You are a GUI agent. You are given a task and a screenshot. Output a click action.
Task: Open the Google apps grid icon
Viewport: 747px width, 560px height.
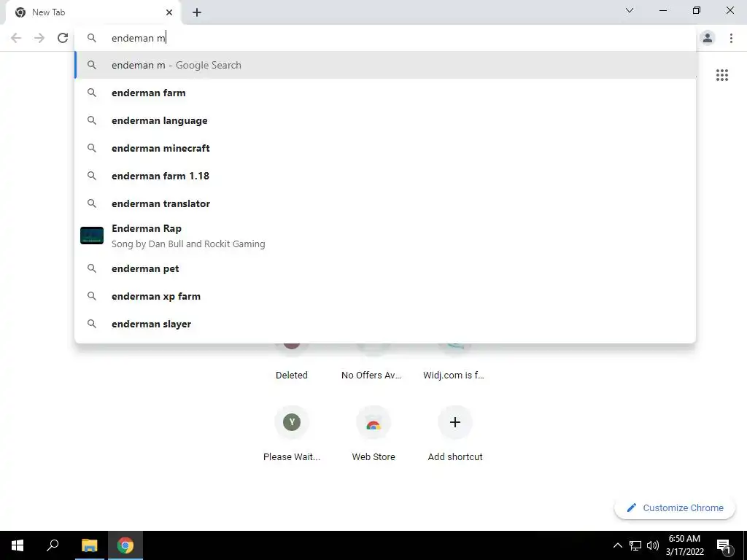721,75
